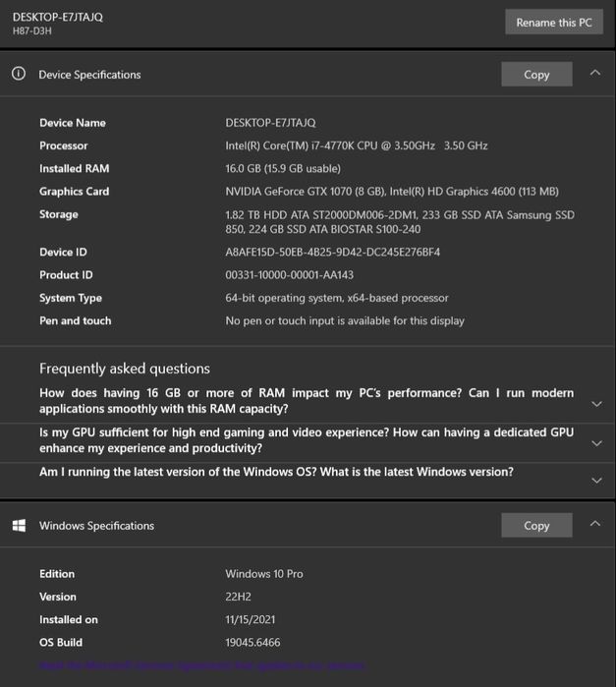The height and width of the screenshot is (687, 616).
Task: Click the OS Build value 19045.6466
Action: (252, 643)
